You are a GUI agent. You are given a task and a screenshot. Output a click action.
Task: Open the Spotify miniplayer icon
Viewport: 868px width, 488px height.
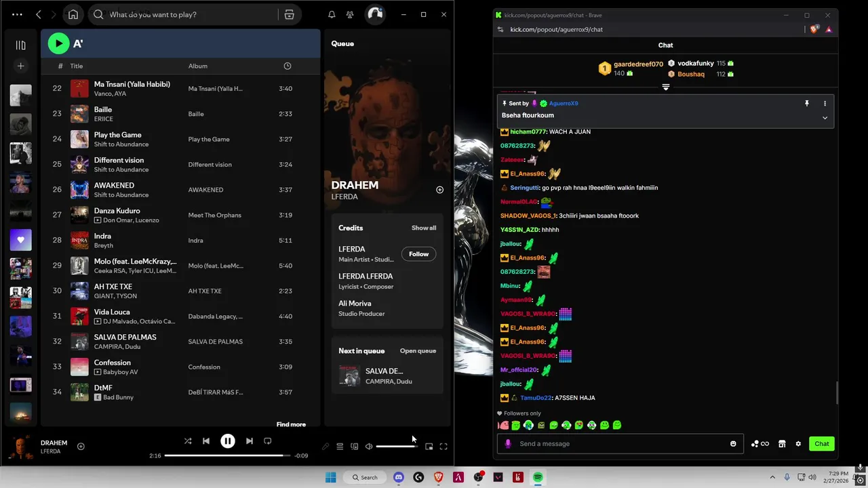[x=429, y=447]
